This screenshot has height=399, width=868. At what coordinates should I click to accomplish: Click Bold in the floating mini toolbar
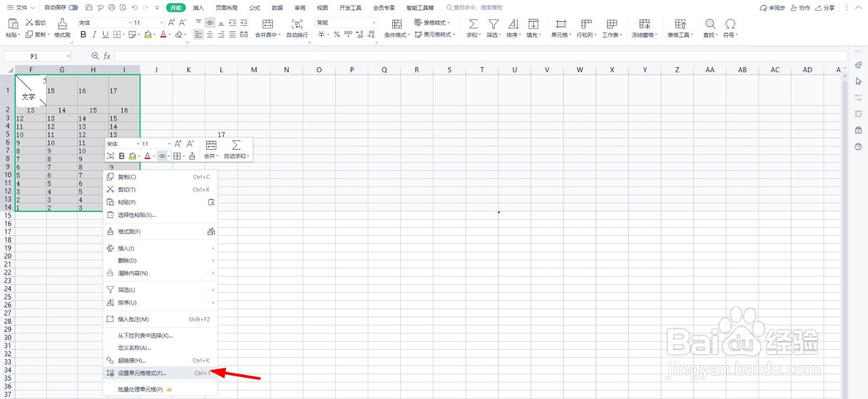(x=122, y=156)
